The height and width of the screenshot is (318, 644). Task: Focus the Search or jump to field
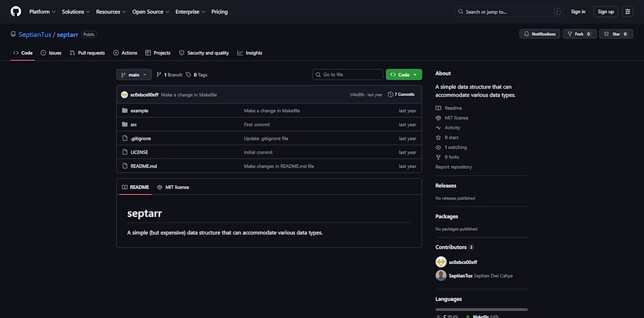coord(508,12)
